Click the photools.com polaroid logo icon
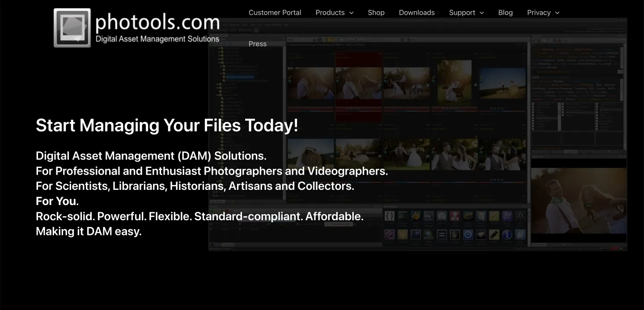This screenshot has height=310, width=644. (72, 28)
